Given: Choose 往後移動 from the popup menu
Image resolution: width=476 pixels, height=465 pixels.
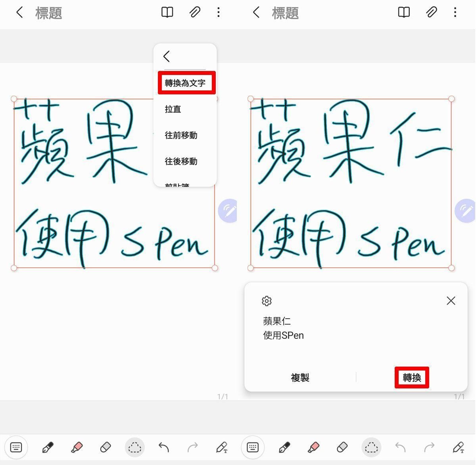Looking at the screenshot, I should [181, 161].
